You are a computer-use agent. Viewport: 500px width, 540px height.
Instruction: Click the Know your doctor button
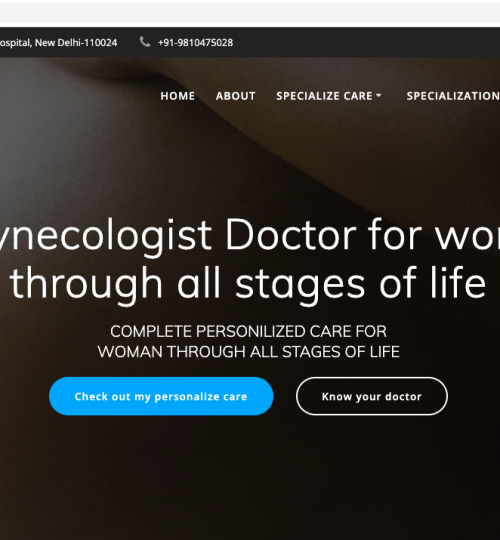point(372,396)
